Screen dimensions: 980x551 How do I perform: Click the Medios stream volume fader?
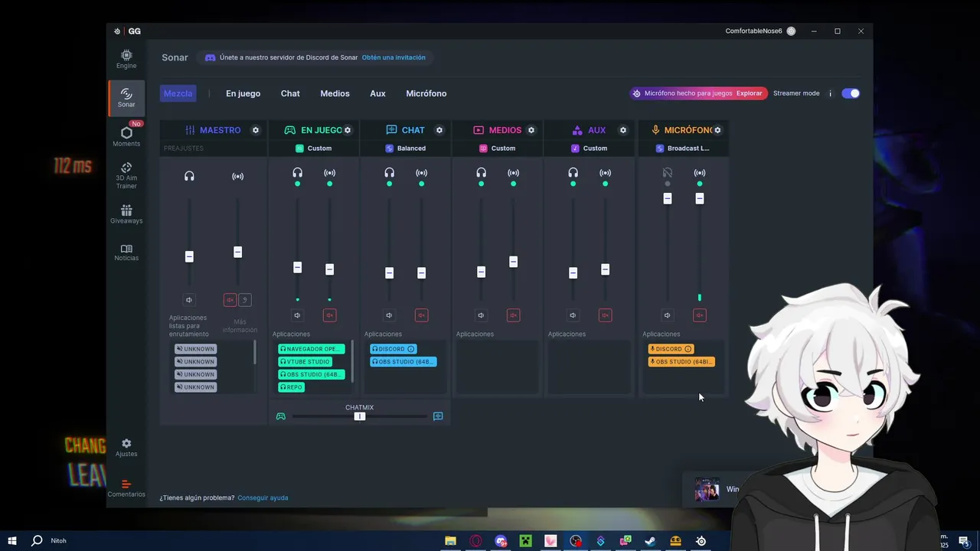pyautogui.click(x=514, y=262)
